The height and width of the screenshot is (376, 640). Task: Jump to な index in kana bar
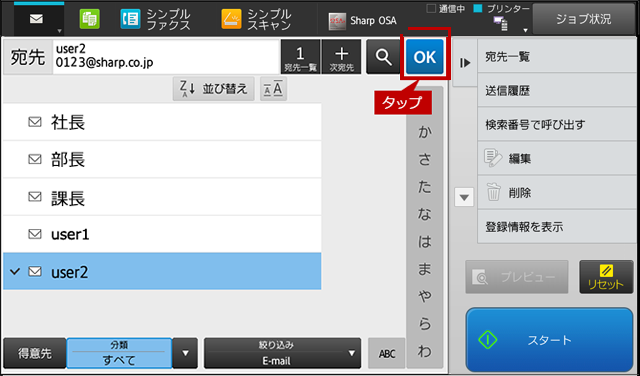[424, 214]
